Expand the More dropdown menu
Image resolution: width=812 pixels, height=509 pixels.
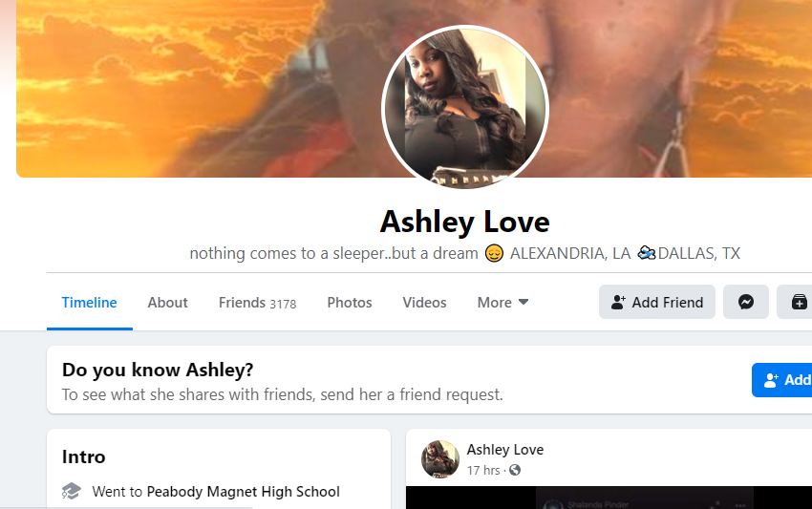pyautogui.click(x=502, y=303)
